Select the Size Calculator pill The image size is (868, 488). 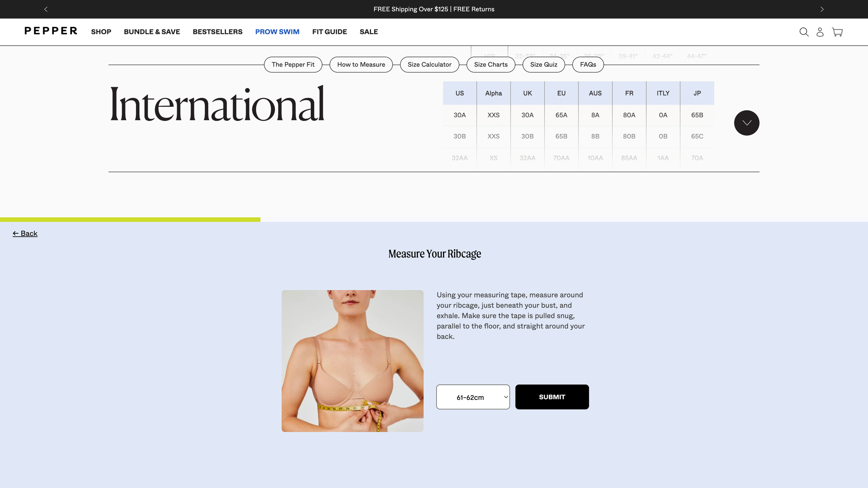tap(430, 65)
